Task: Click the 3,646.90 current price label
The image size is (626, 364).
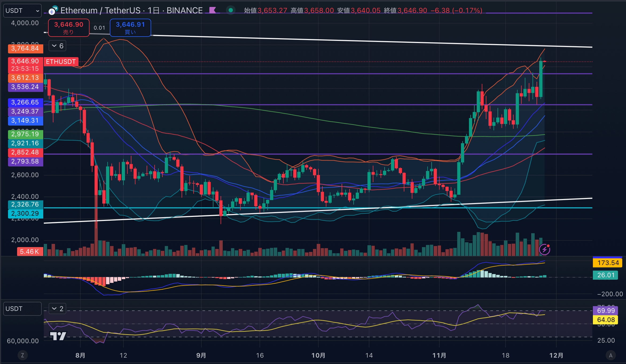Action: [25, 65]
